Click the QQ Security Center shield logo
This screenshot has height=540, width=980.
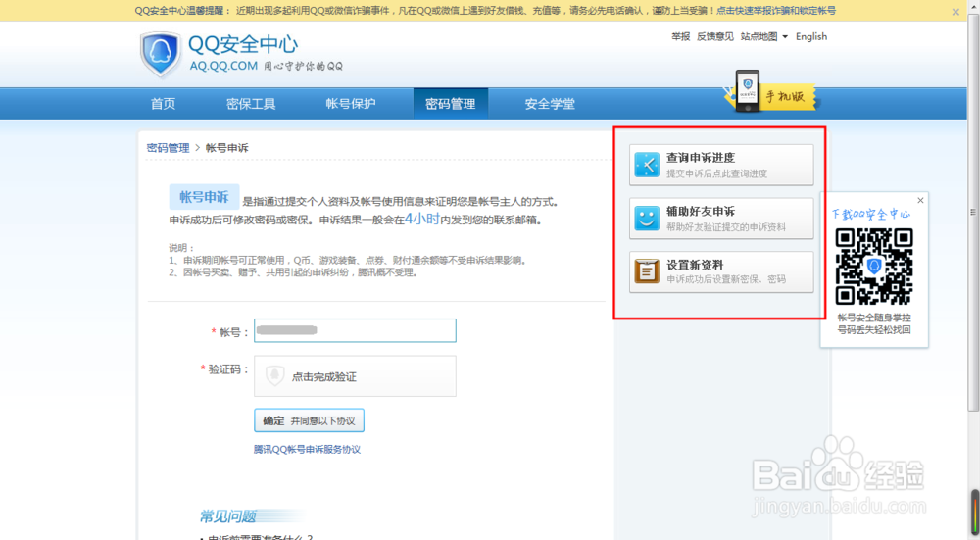[x=161, y=54]
